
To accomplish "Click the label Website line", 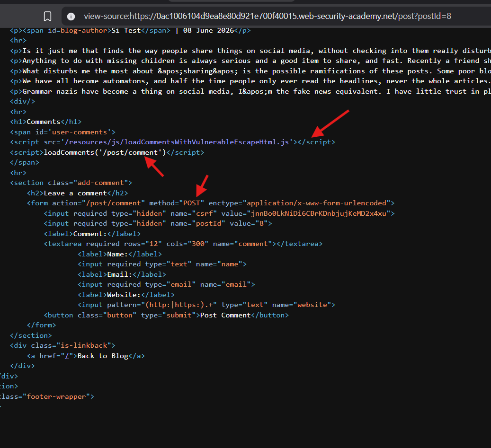I will point(126,295).
